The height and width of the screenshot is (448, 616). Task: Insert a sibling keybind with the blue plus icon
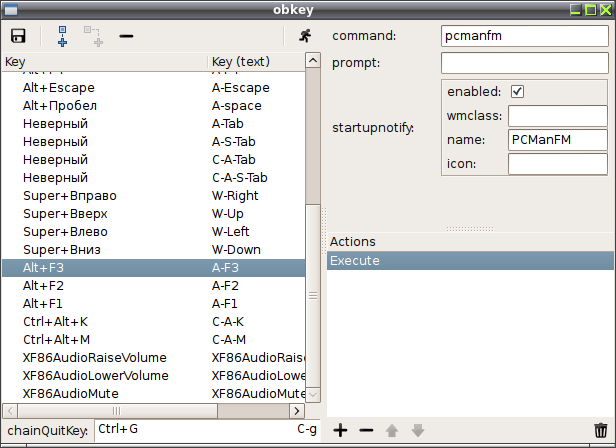[x=62, y=36]
